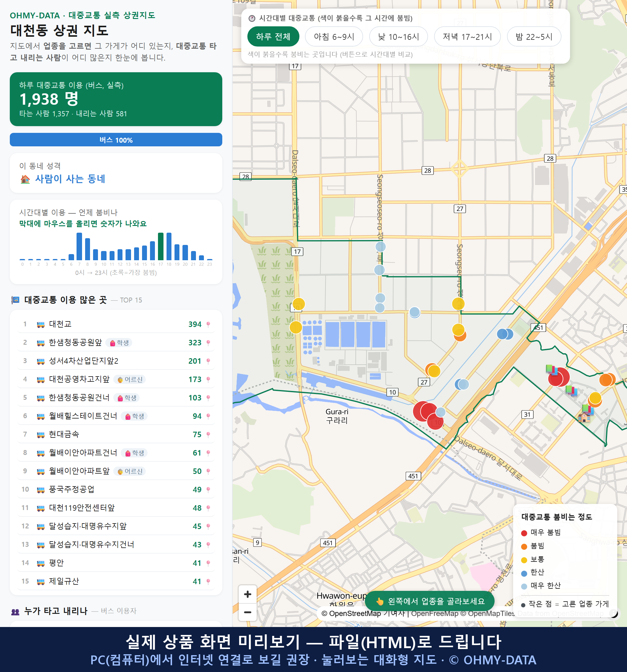Click the house marker icon on the map
Viewport: 627px width, 672px height.
(x=584, y=417)
